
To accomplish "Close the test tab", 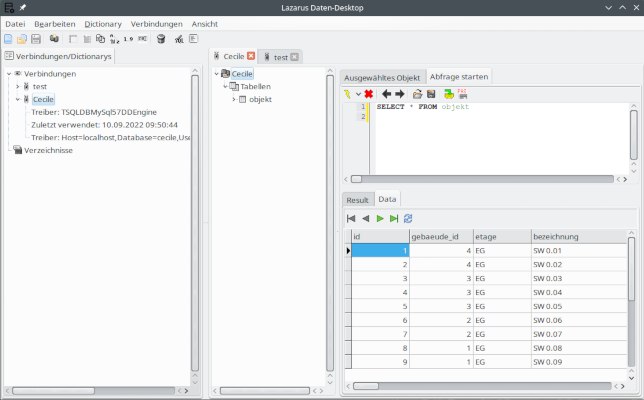I will (294, 57).
